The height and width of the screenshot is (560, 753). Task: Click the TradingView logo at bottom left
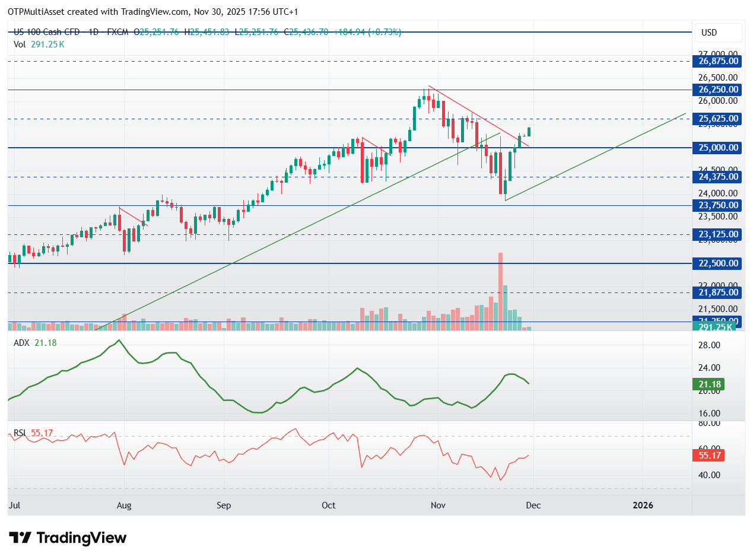click(68, 538)
